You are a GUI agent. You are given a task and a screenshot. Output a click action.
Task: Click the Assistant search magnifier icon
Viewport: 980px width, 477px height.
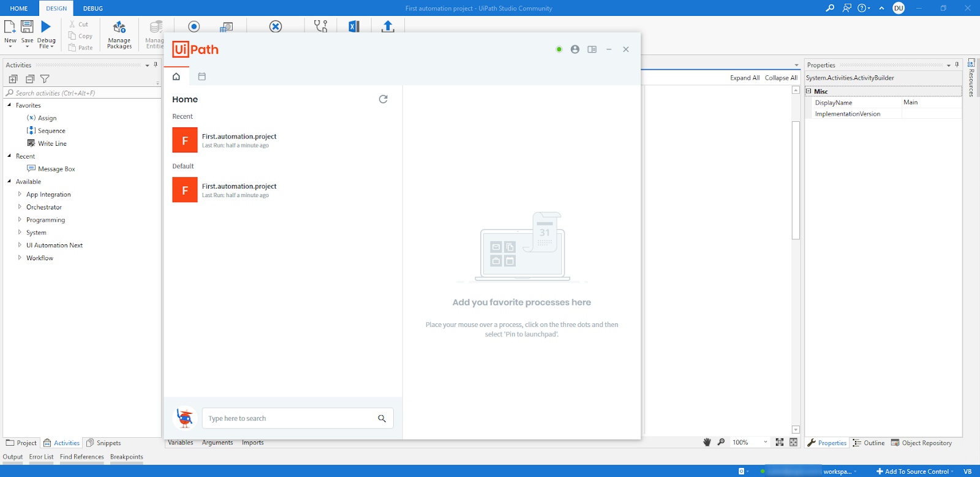[x=382, y=418]
